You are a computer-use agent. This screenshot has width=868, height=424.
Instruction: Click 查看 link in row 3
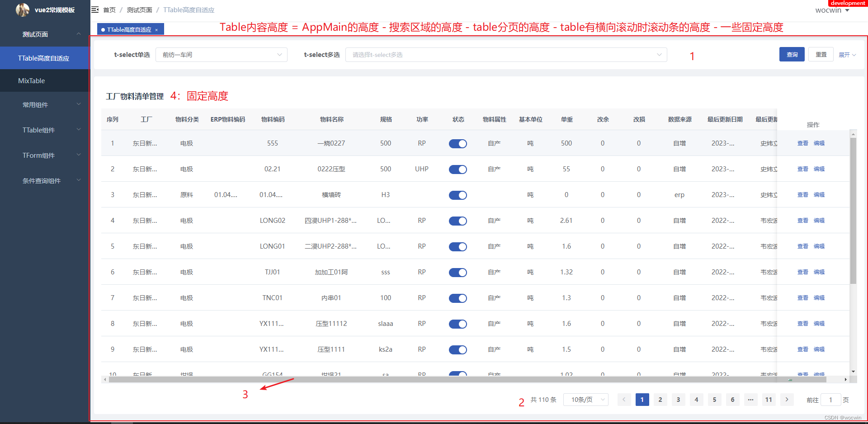803,195
